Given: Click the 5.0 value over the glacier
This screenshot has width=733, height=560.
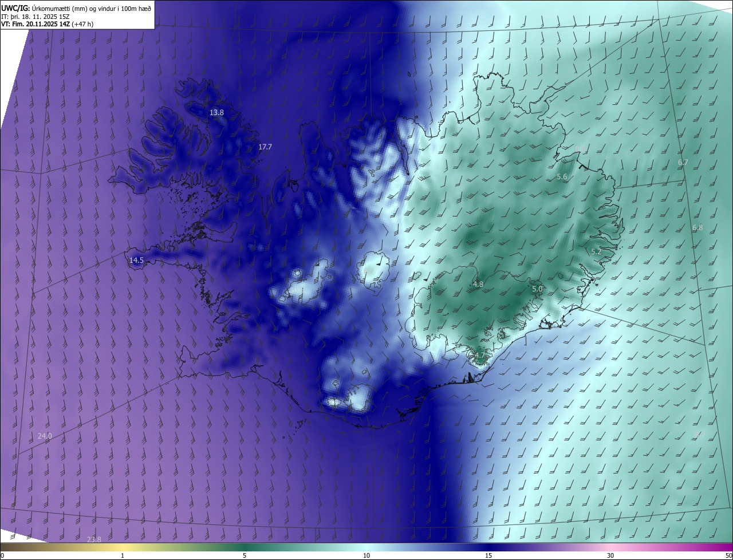Looking at the screenshot, I should (537, 289).
